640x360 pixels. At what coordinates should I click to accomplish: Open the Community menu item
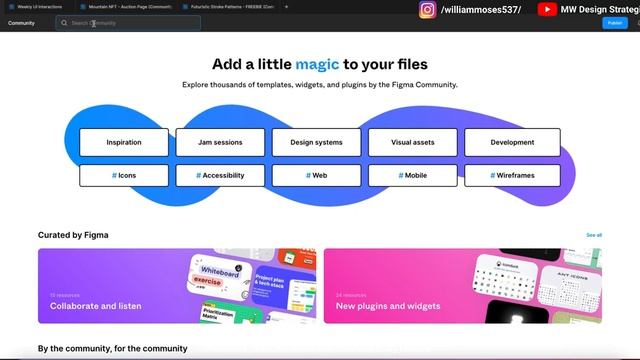point(21,23)
